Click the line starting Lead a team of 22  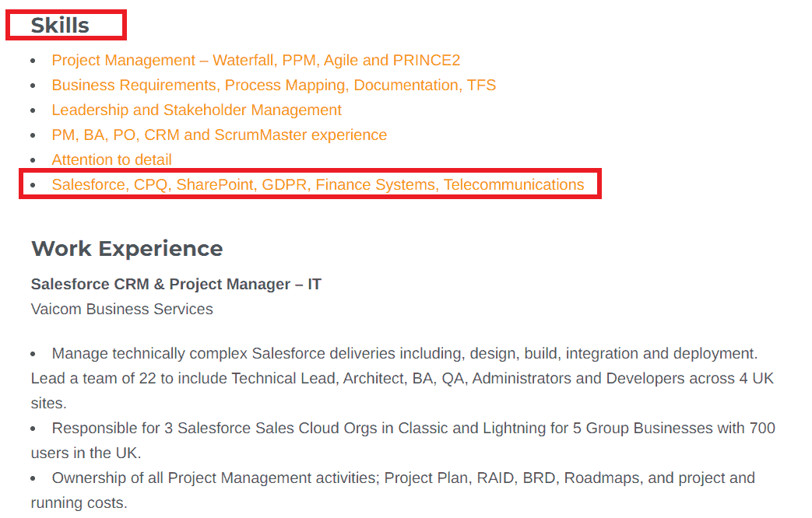pyautogui.click(x=402, y=379)
